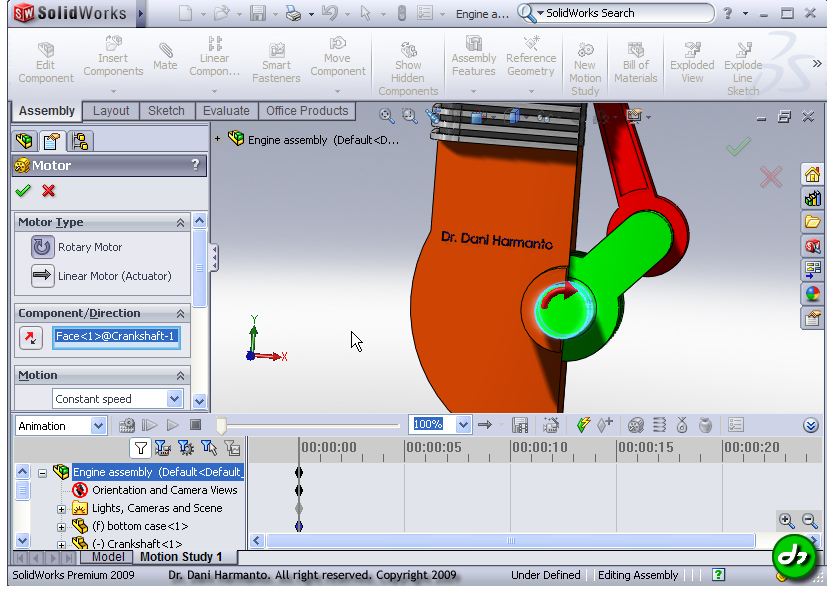Expand Lights, Cameras and Scene node
Image resolution: width=836 pixels, height=610 pixels.
click(61, 509)
